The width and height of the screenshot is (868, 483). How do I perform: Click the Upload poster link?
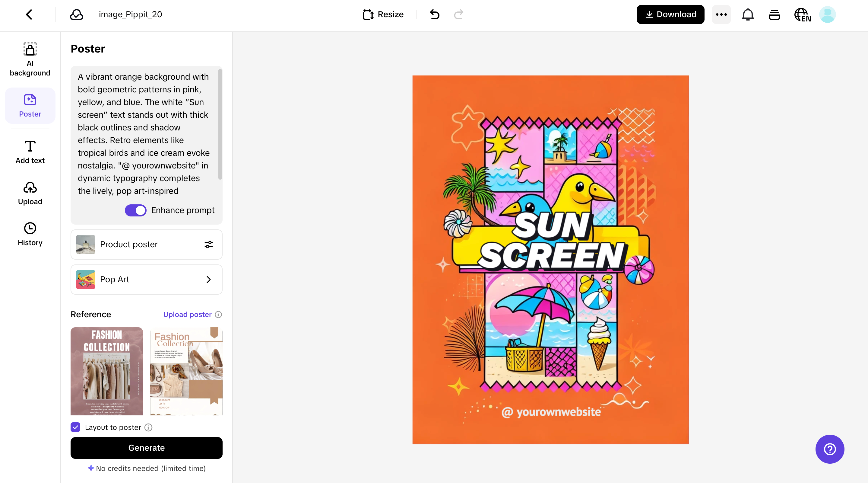(187, 314)
